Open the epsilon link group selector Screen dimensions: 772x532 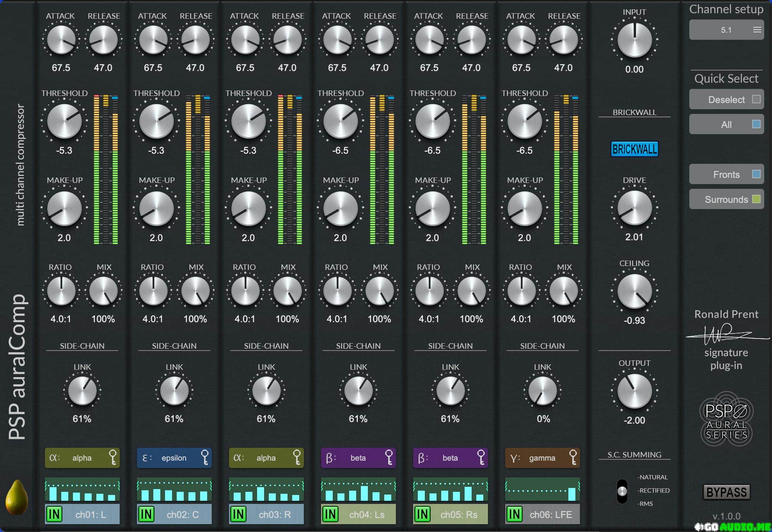174,458
